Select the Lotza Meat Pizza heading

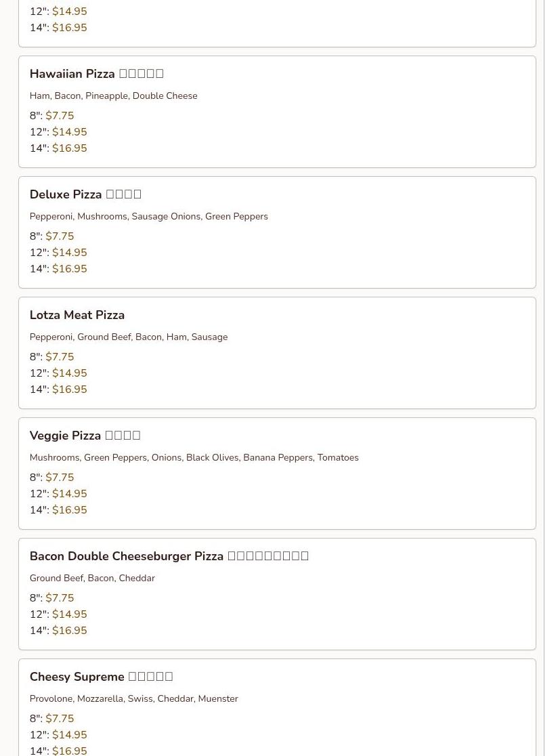coord(77,315)
